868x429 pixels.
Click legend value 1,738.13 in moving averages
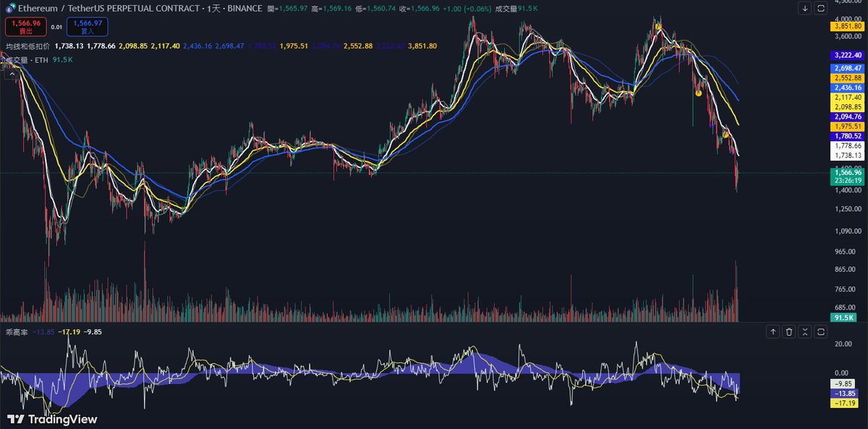69,46
